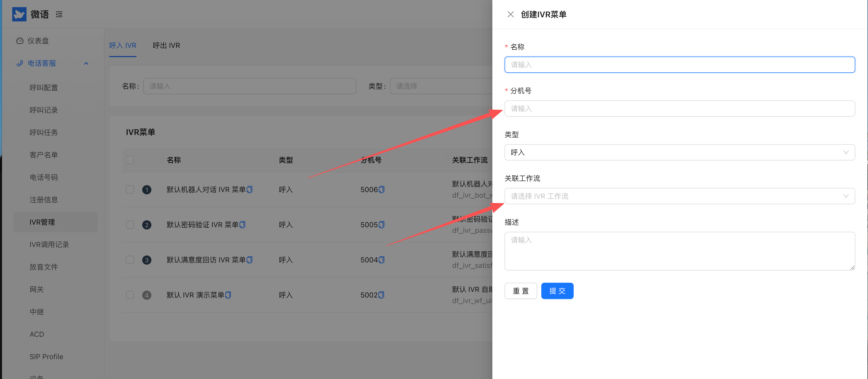Click row text 默认满意度回访 IVR 菜单

click(206, 260)
